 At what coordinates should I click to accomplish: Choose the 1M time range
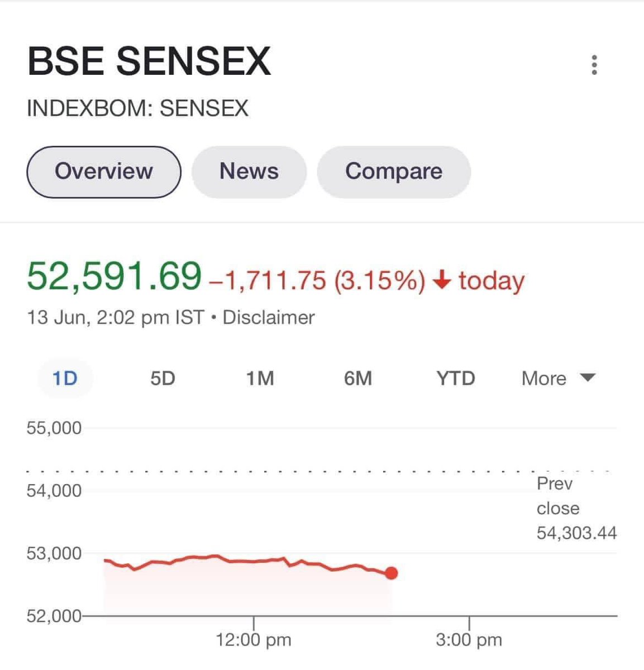coord(260,379)
